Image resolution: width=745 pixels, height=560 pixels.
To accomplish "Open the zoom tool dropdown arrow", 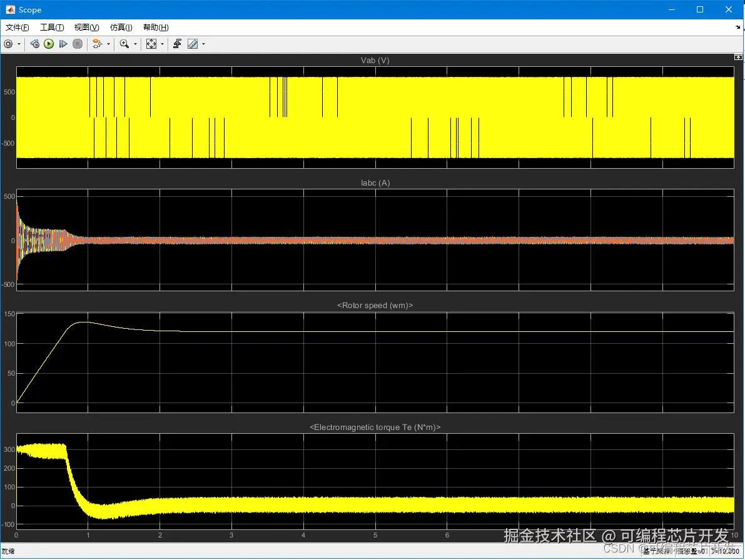I will click(135, 44).
